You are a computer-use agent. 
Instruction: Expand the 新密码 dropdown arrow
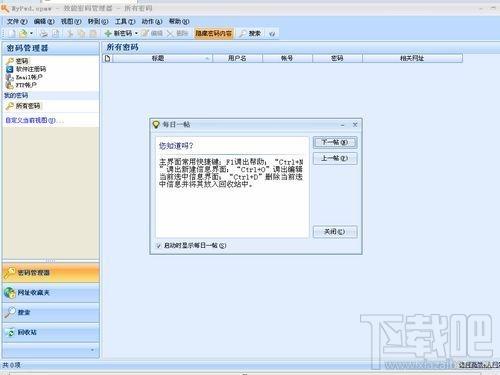(x=136, y=33)
